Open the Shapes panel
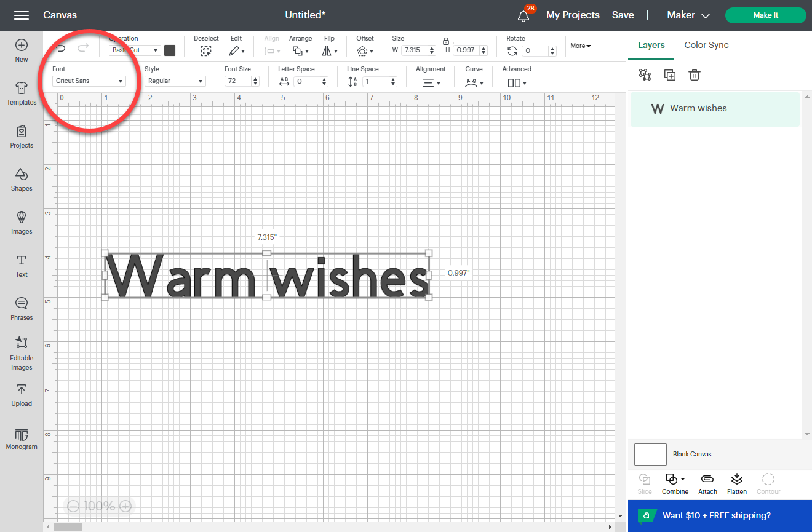 point(21,180)
